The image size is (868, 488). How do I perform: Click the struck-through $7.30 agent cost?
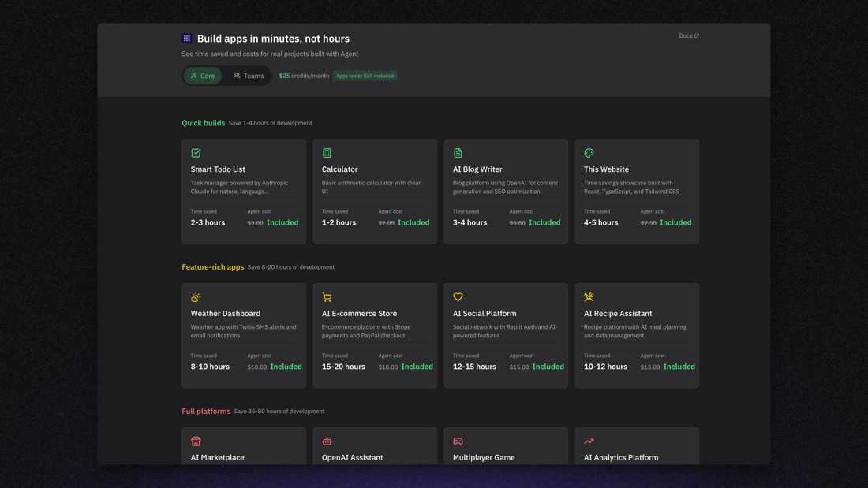click(648, 223)
